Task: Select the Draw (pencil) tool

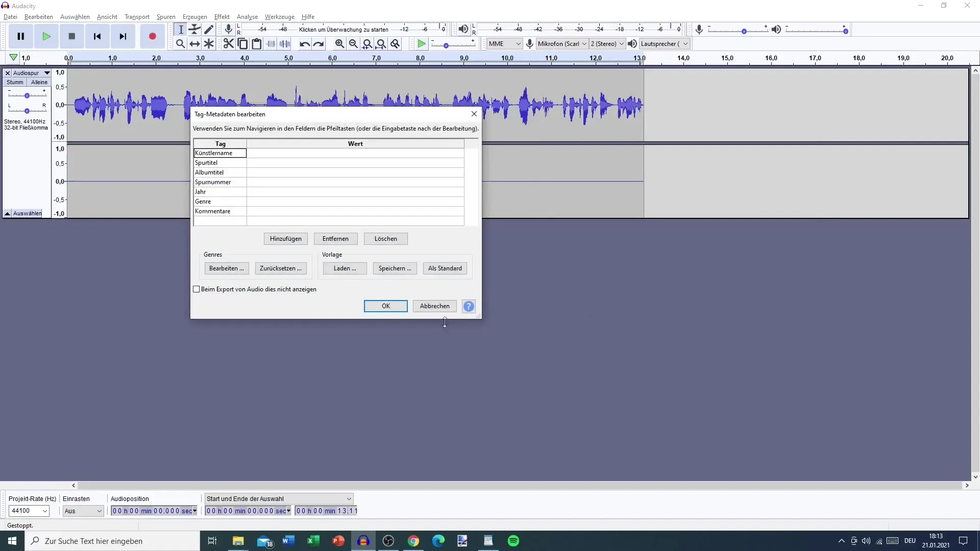Action: tap(209, 30)
